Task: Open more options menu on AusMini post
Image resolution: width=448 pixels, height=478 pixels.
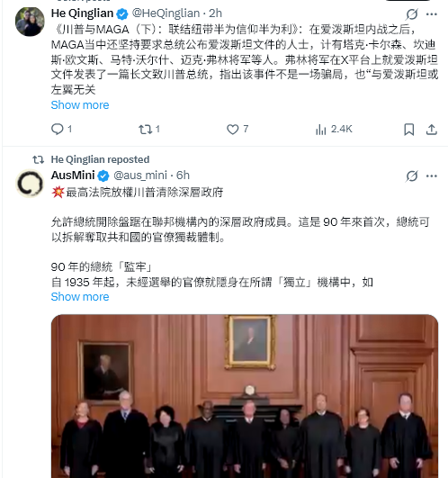Action: click(432, 176)
